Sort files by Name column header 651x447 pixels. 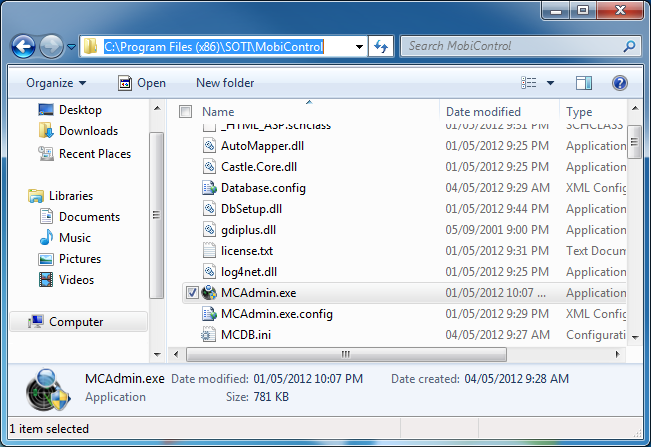pos(218,112)
